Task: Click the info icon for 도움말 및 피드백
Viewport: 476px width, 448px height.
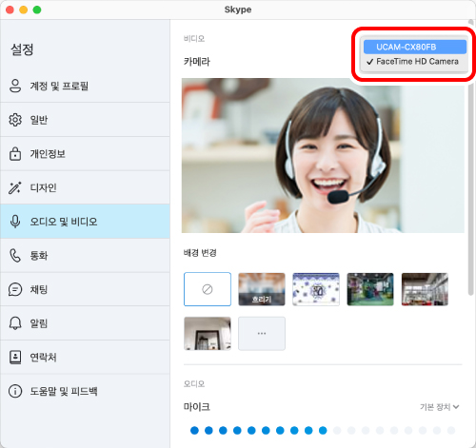Action: [x=15, y=391]
